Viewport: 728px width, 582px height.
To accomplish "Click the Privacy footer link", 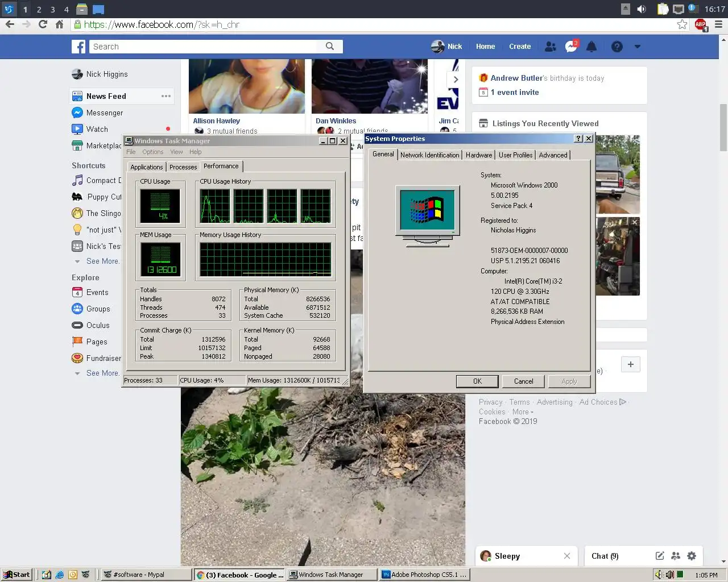I will point(490,402).
